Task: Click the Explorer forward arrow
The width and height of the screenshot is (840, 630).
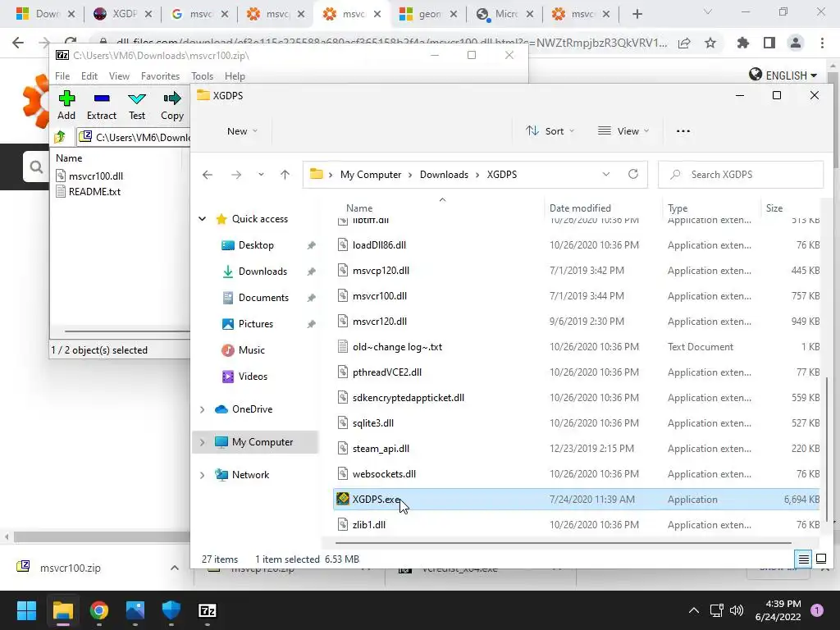Action: pyautogui.click(x=235, y=175)
